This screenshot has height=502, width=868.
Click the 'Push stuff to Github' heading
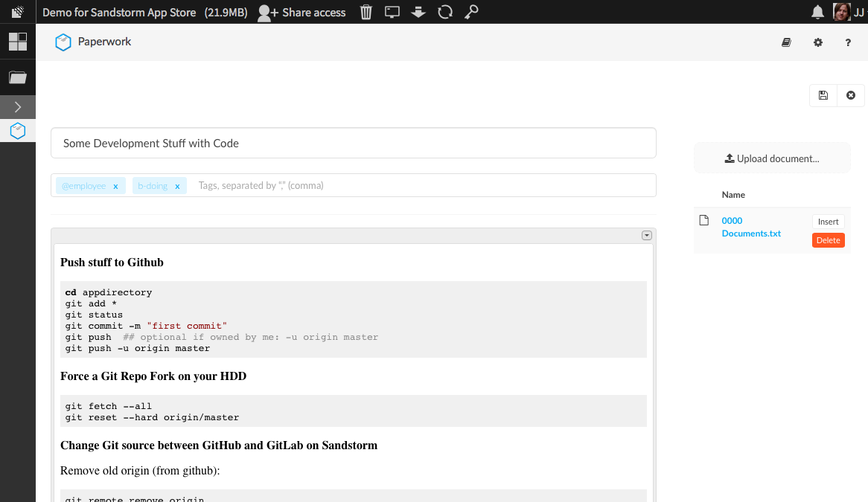pyautogui.click(x=112, y=263)
